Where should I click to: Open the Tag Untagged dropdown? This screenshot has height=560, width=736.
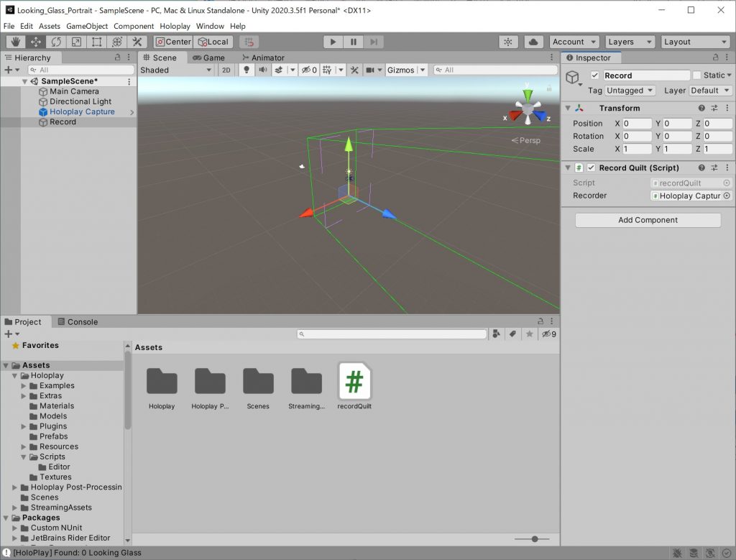pyautogui.click(x=630, y=90)
